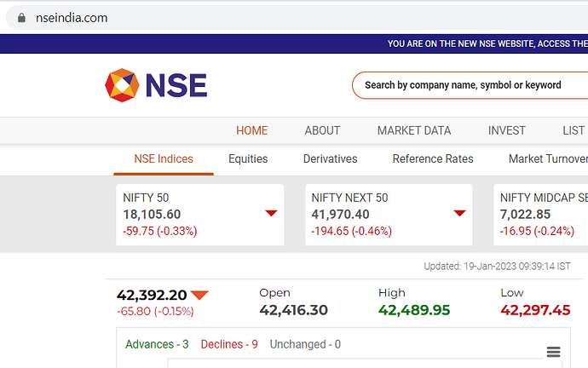
Task: Click the High value 42,489.95
Action: point(414,310)
